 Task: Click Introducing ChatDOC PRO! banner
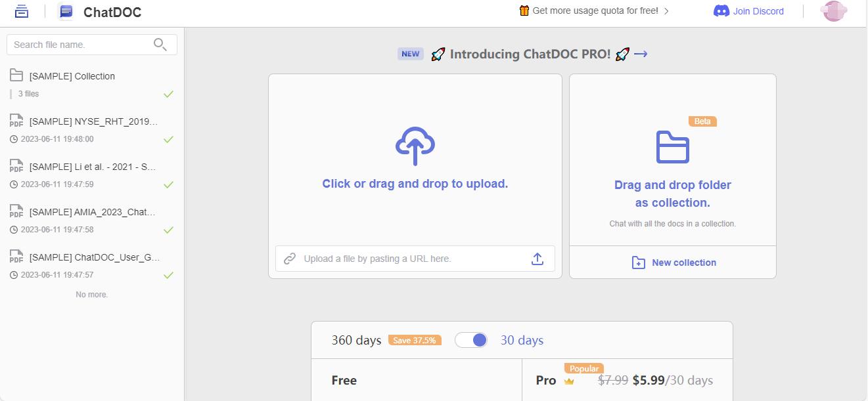click(530, 54)
